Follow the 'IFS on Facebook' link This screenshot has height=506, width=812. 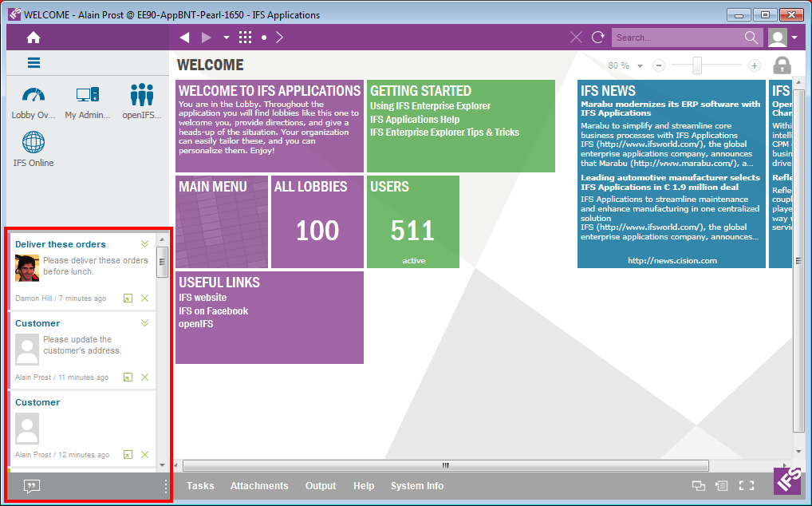pos(213,311)
